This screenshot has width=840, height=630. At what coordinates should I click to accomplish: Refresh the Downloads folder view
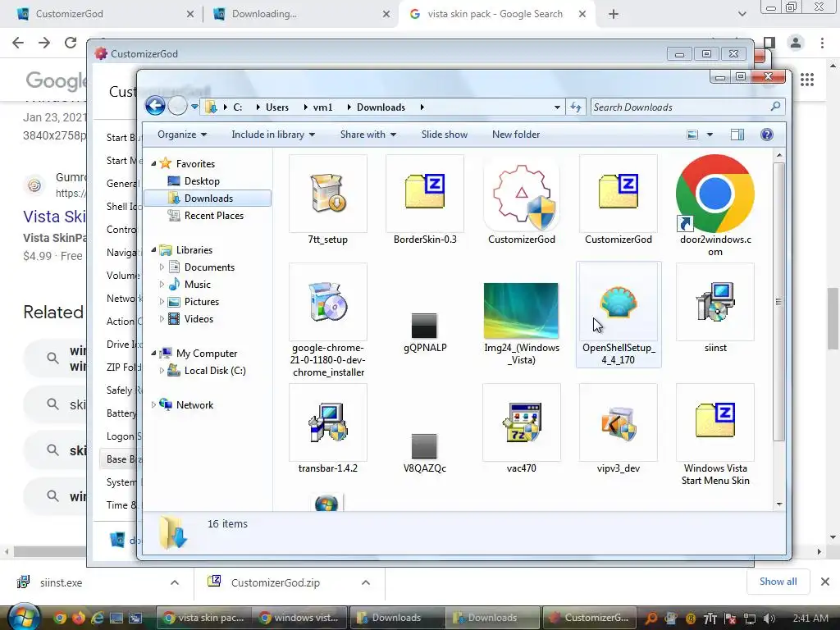[x=576, y=107]
